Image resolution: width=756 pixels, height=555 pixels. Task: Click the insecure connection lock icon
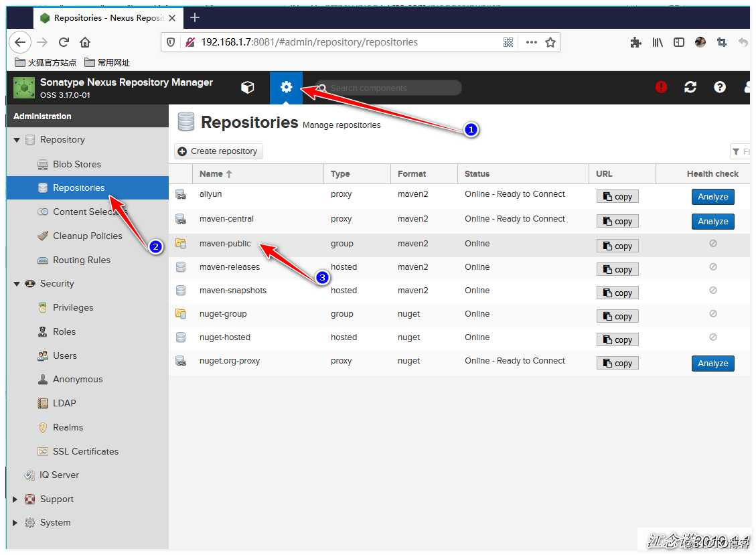190,42
